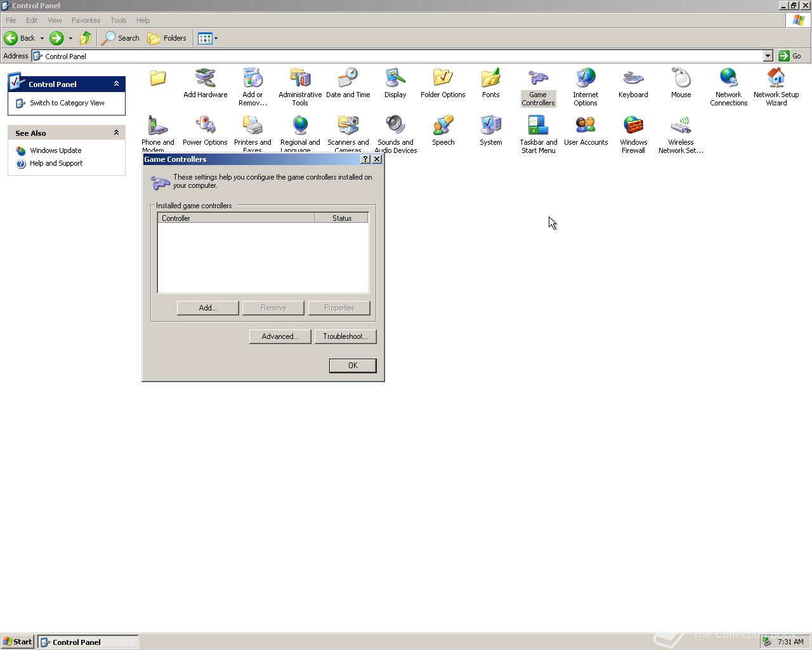Click the taskbar clock showing 7:31 AM

pyautogui.click(x=790, y=642)
